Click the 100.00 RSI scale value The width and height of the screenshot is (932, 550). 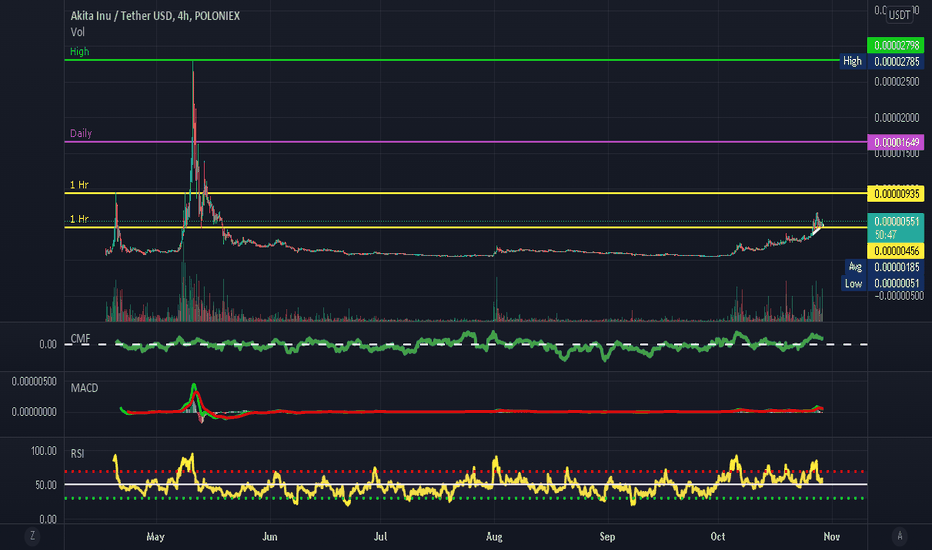(43, 451)
